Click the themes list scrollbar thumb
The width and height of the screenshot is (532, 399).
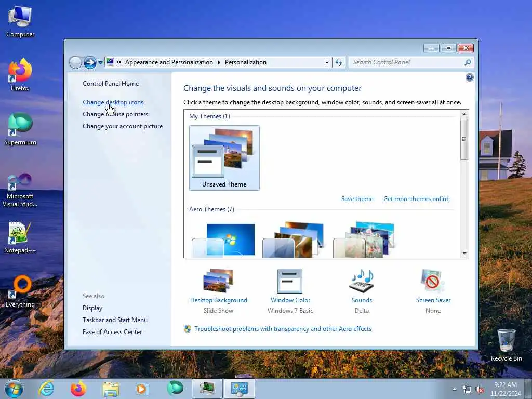click(464, 139)
